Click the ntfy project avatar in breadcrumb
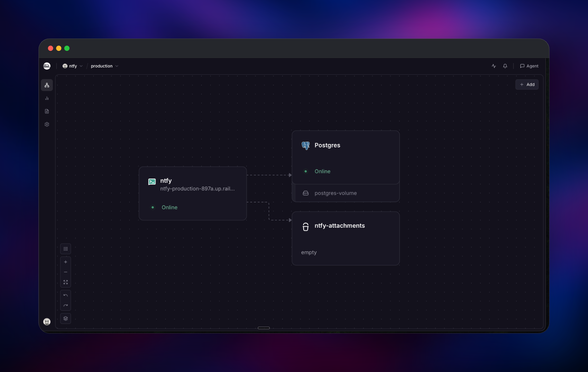The width and height of the screenshot is (588, 372). (x=65, y=66)
